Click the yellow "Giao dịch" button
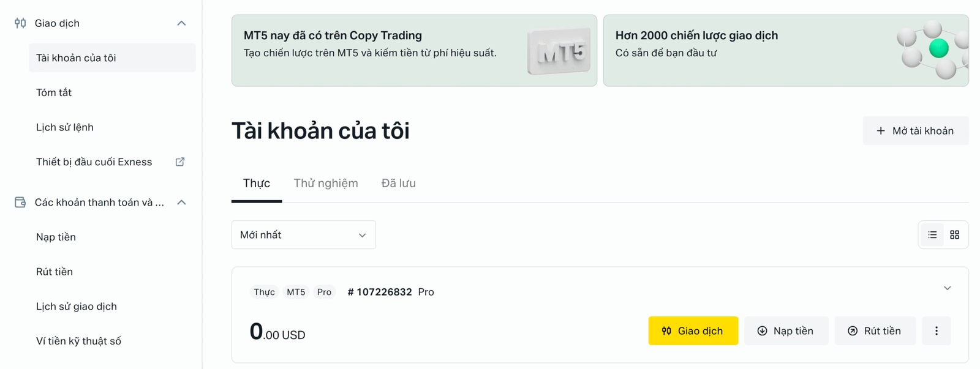The width and height of the screenshot is (980, 369). pos(693,330)
